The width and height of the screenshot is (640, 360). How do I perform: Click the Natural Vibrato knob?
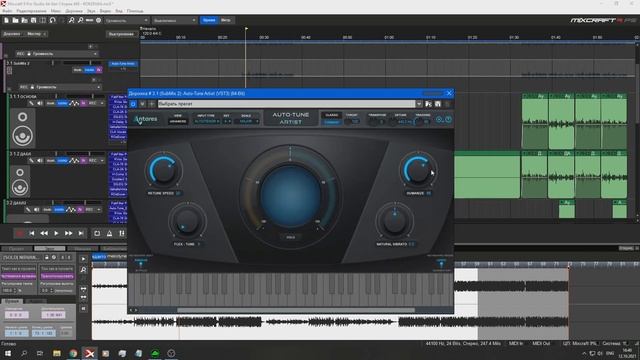click(x=394, y=221)
